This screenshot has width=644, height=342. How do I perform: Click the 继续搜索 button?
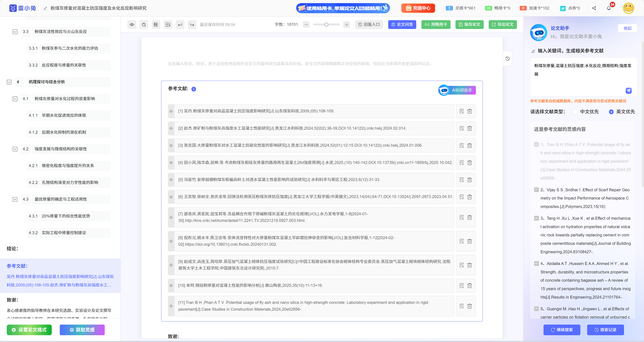point(561,330)
